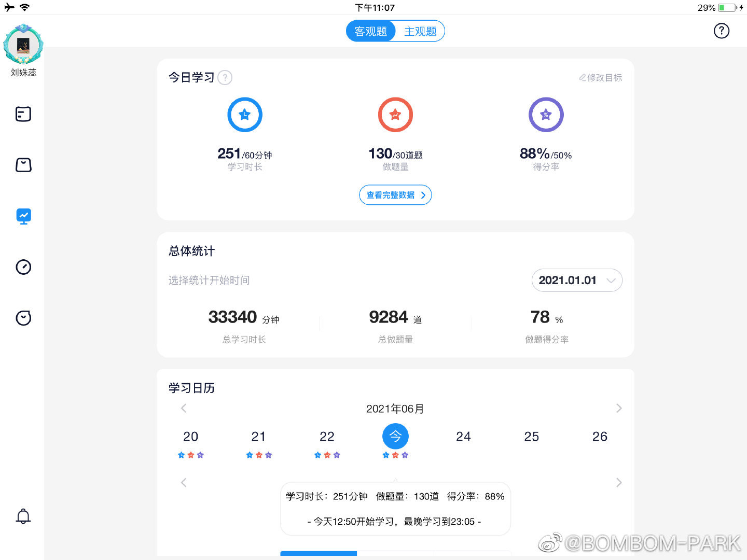
Task: Tap purple score-rate star ring icon
Action: pos(546,115)
